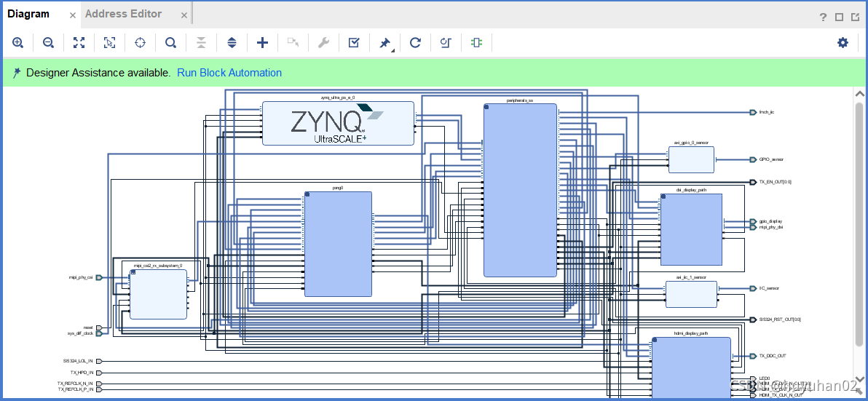Select the peripherals_ss hierarchy block
Viewport: 868px width, 401px height.
[x=521, y=190]
